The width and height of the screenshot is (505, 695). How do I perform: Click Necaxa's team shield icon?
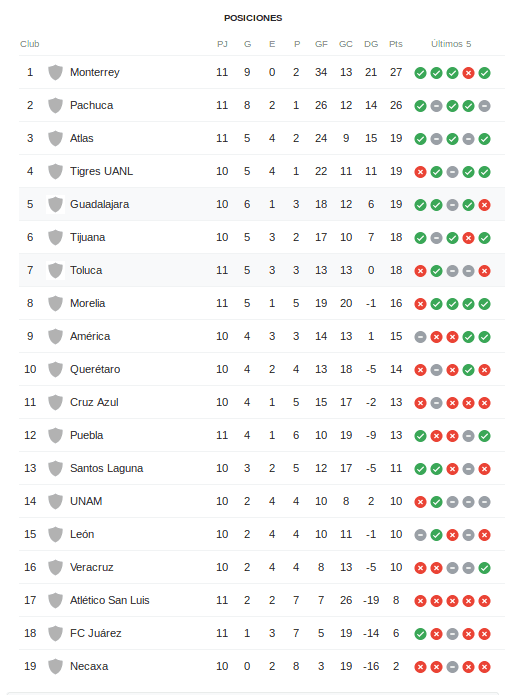55,666
